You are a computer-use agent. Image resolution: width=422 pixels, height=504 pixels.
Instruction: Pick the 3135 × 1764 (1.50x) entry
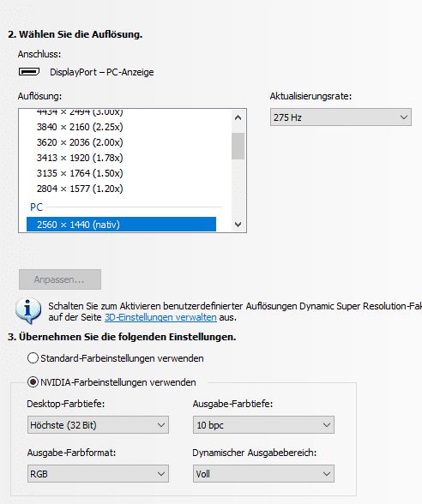[121, 173]
